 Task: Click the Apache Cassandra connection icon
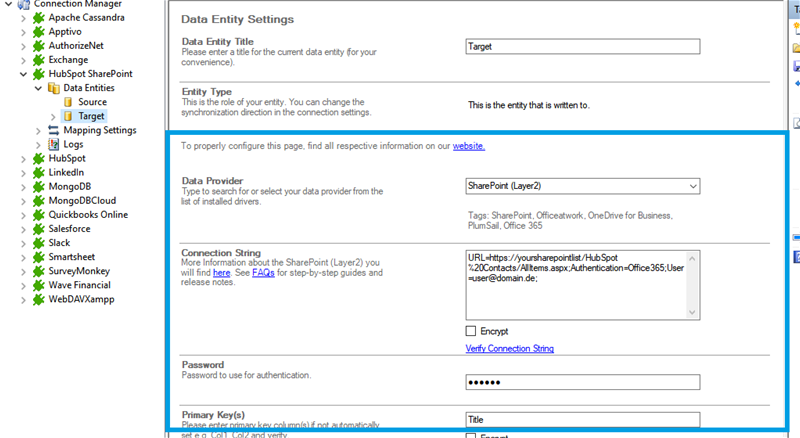[39, 18]
